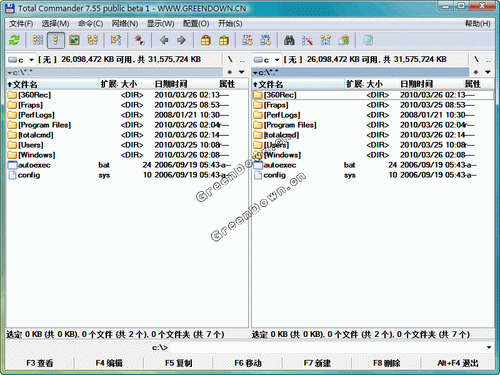Open left panel drive c dropdown
500x375 pixels.
click(x=21, y=60)
